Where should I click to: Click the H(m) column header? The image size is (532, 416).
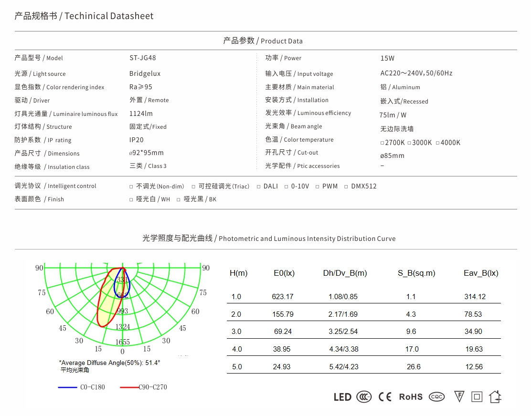tap(238, 273)
